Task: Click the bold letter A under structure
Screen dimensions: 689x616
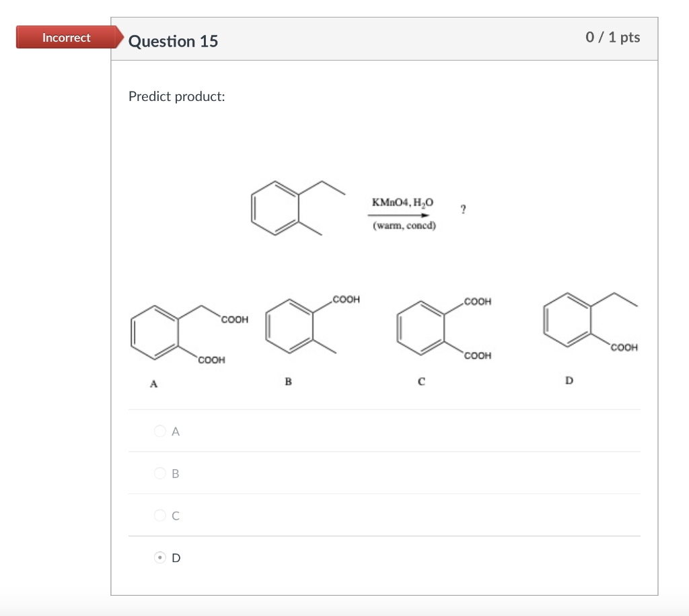Action: (153, 384)
